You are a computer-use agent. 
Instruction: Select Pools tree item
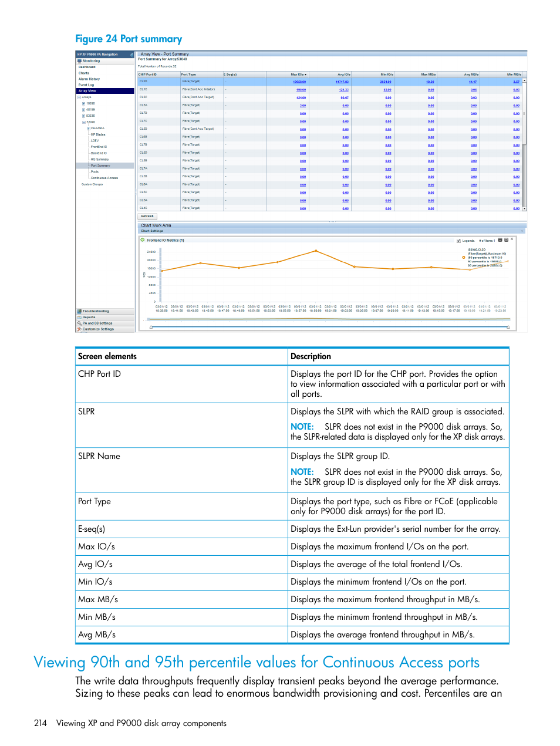[x=95, y=172]
